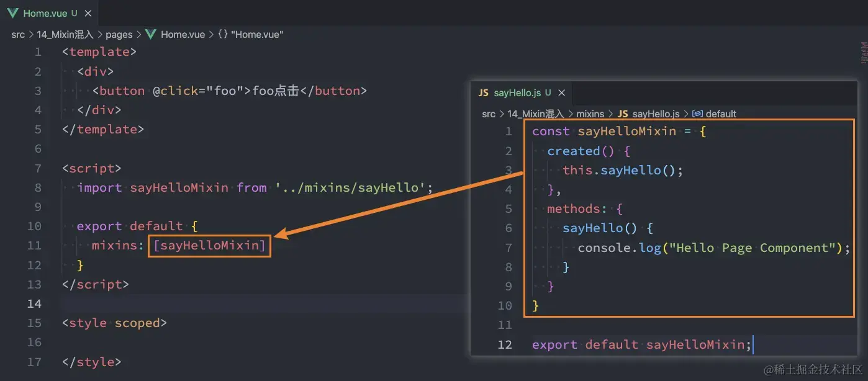
Task: Click the default symbol icon in sayHello.js breadcrumb
Action: (x=697, y=114)
